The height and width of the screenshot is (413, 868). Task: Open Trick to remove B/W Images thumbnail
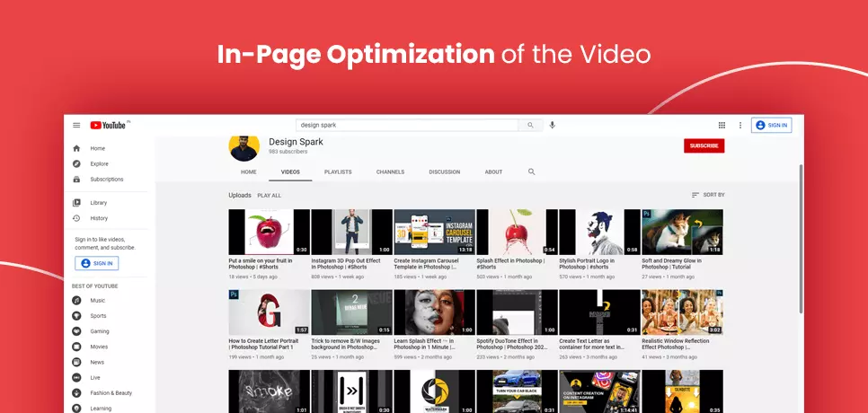click(x=351, y=312)
